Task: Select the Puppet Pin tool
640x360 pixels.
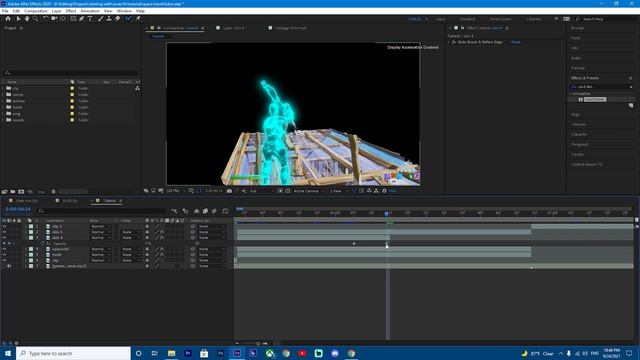Action: (138, 19)
